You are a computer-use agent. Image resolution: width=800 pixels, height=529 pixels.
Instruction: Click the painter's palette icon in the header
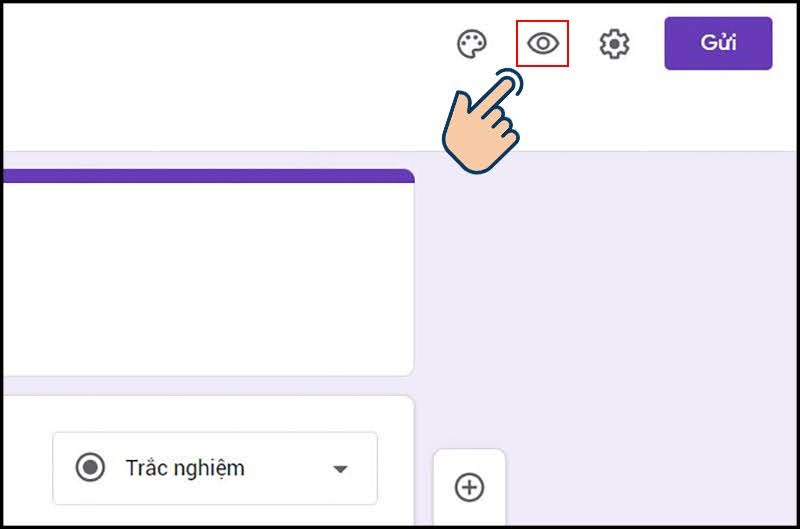coord(471,45)
